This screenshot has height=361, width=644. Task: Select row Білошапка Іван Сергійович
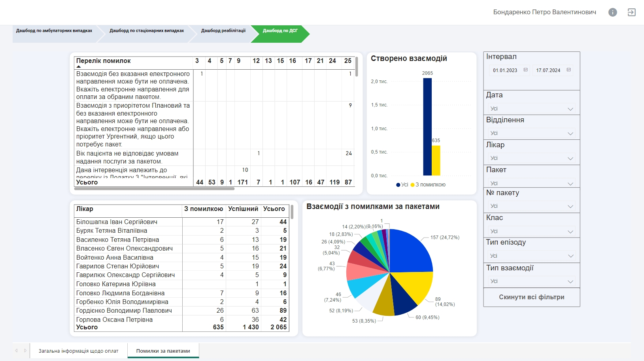pyautogui.click(x=181, y=222)
